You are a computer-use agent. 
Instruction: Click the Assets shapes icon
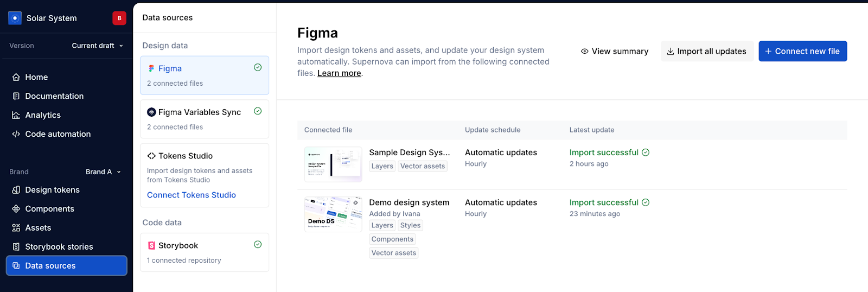coord(16,228)
